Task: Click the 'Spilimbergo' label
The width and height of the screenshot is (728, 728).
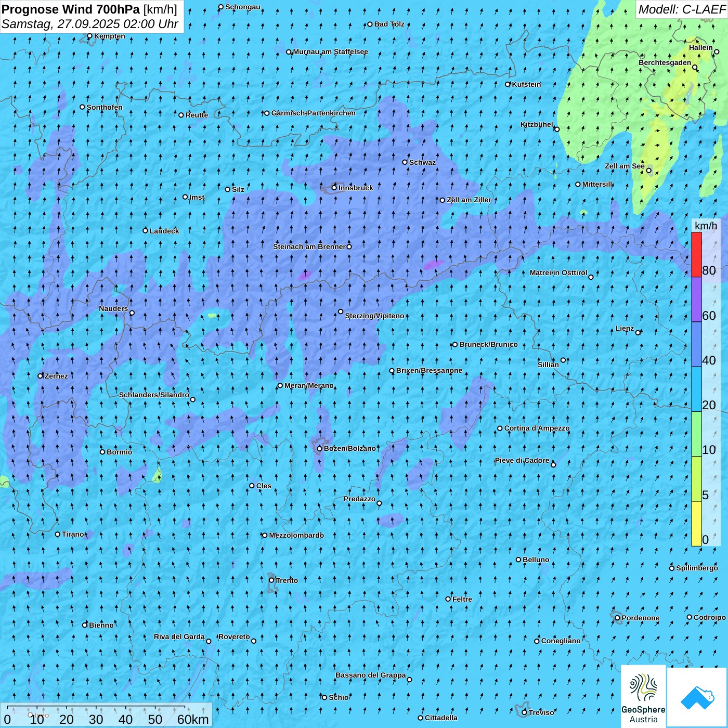Action: (697, 568)
